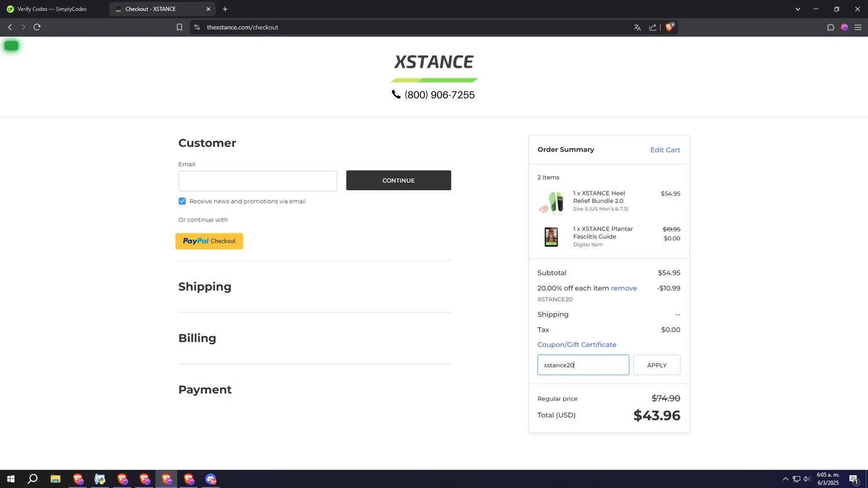Apply the coupon code
The height and width of the screenshot is (488, 868).
point(657,365)
